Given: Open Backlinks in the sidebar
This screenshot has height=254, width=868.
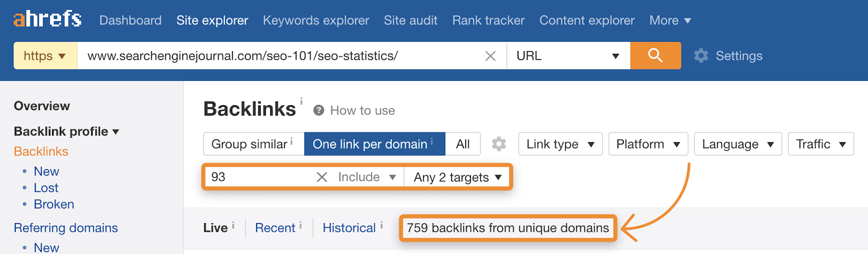Looking at the screenshot, I should [x=41, y=151].
